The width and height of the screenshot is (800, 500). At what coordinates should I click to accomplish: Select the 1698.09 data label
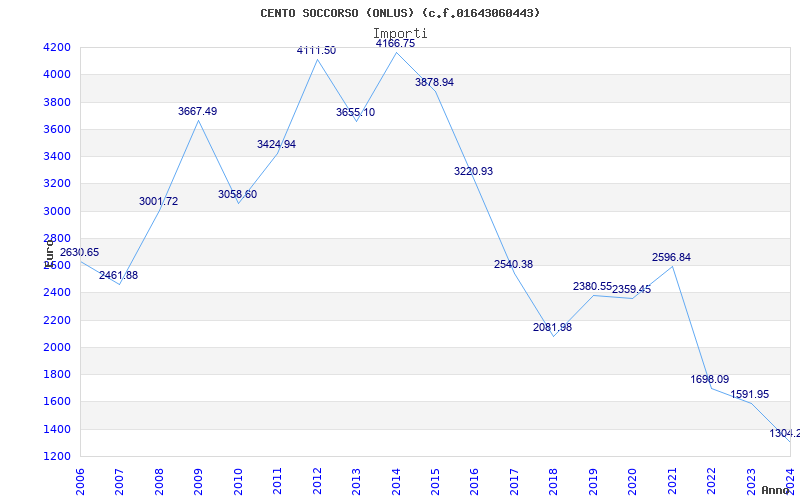pyautogui.click(x=710, y=380)
